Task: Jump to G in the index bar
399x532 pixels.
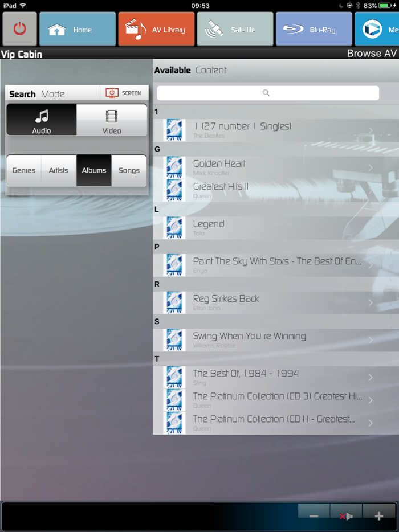Action: (391, 267)
